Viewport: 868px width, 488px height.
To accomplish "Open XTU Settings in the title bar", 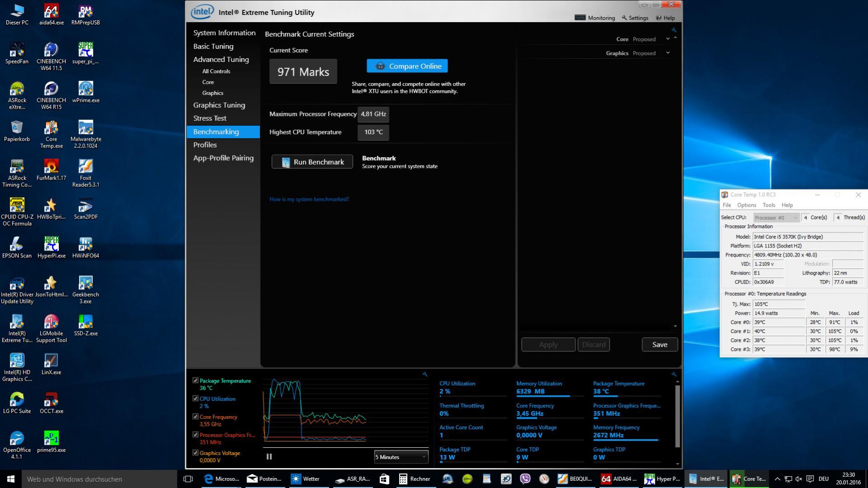I will [635, 18].
